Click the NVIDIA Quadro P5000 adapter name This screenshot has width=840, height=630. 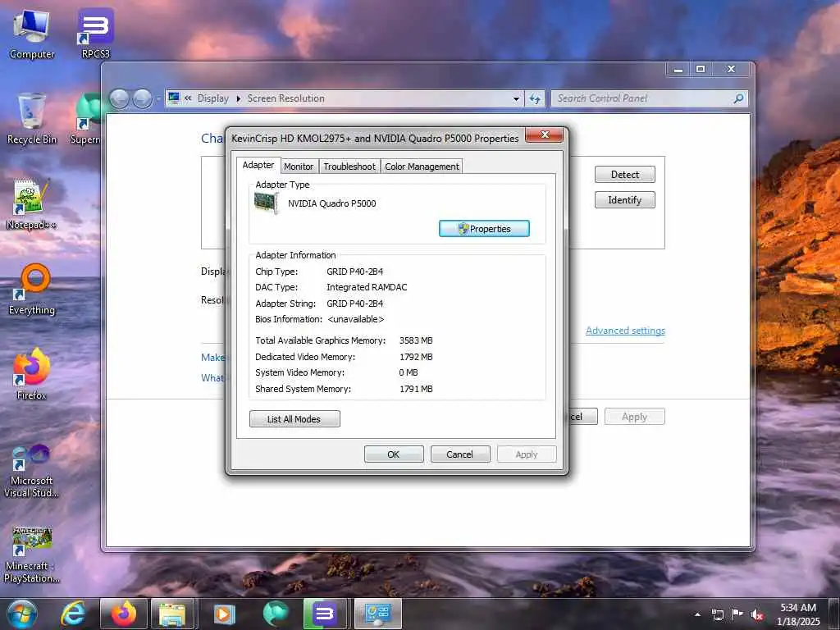click(x=331, y=203)
